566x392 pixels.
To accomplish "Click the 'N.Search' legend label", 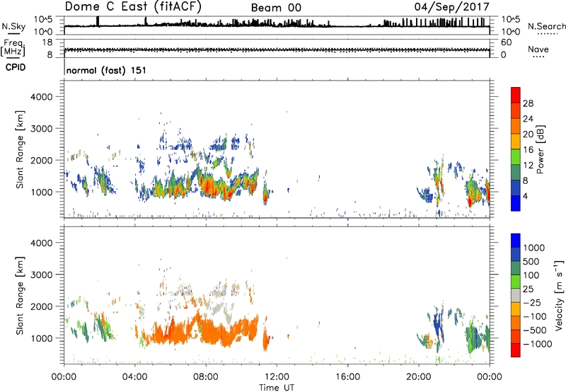I will tap(546, 26).
